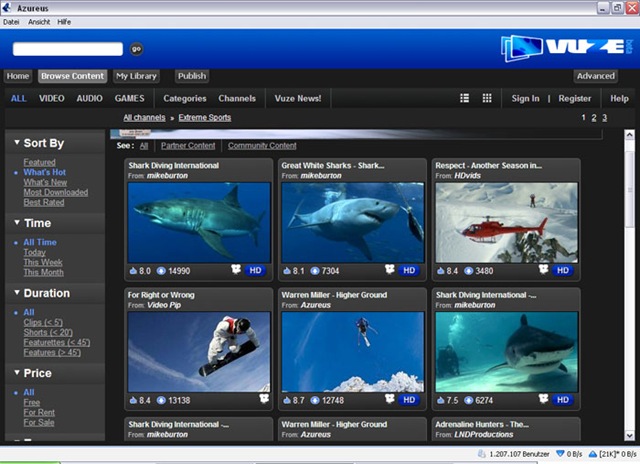Open the Extreme Sports breadcrumb link
The height and width of the screenshot is (464, 640).
pos(204,118)
